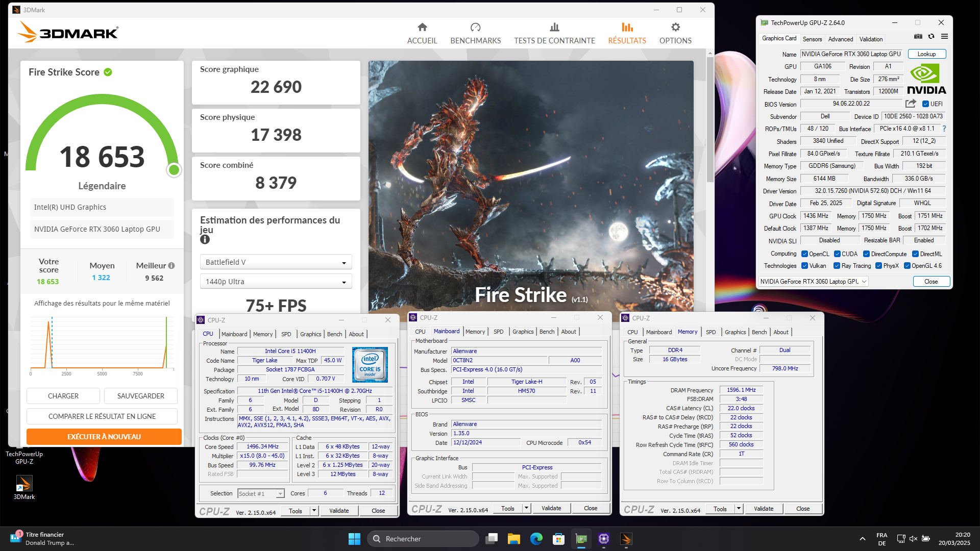This screenshot has width=980, height=551.
Task: Click the NVIDIA logo in GPU-Z
Action: point(926,79)
